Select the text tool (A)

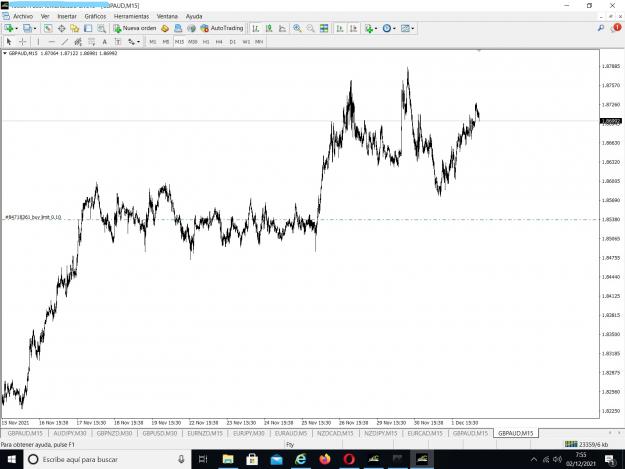[104, 41]
